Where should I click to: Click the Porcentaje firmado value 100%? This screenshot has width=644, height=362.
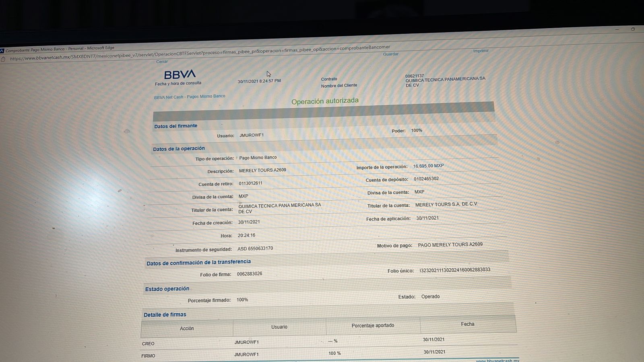pos(242,300)
